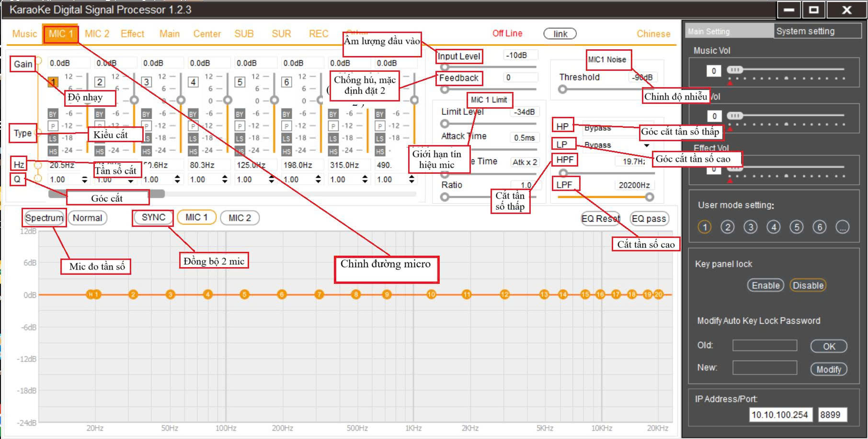Open more user modes with the ... button

click(x=843, y=227)
